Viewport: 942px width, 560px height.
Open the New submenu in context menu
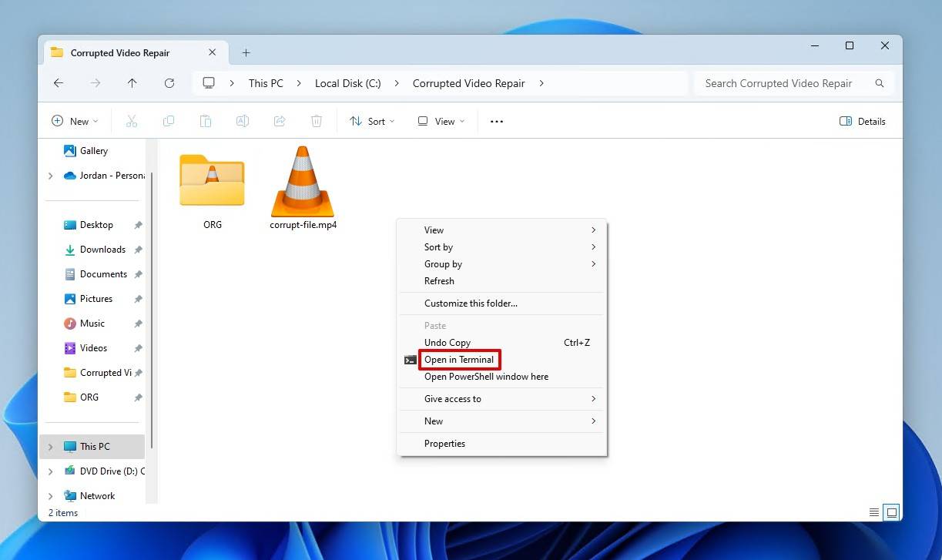pyautogui.click(x=501, y=421)
